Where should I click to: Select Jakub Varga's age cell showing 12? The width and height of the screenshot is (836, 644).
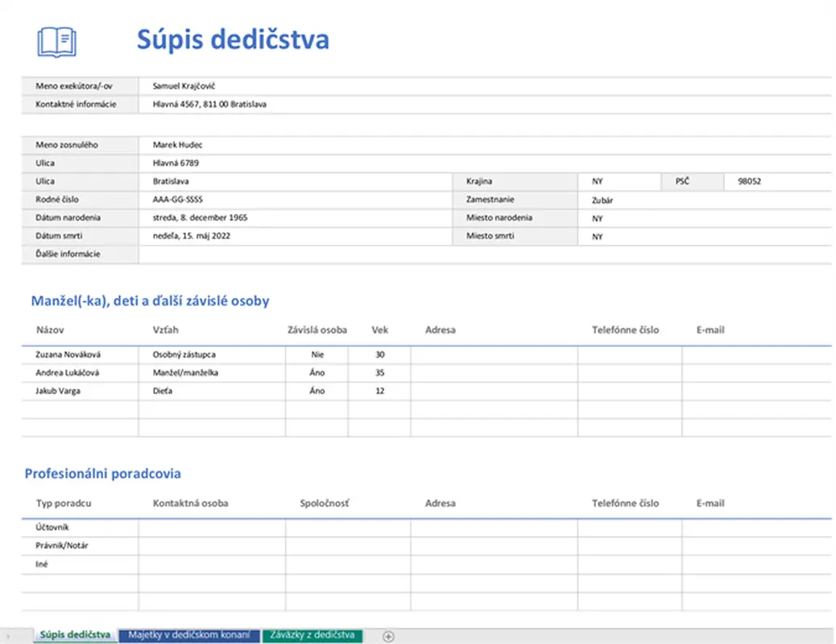coord(379,391)
